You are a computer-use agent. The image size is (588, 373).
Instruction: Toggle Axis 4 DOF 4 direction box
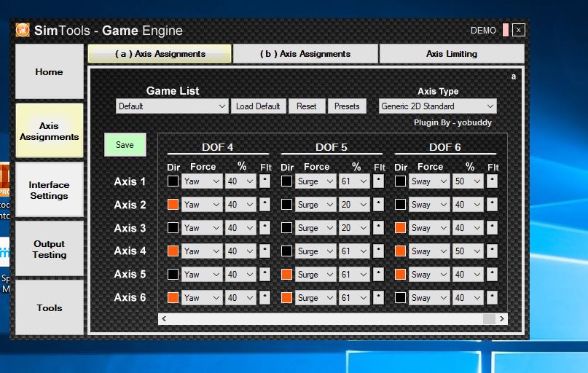[173, 251]
